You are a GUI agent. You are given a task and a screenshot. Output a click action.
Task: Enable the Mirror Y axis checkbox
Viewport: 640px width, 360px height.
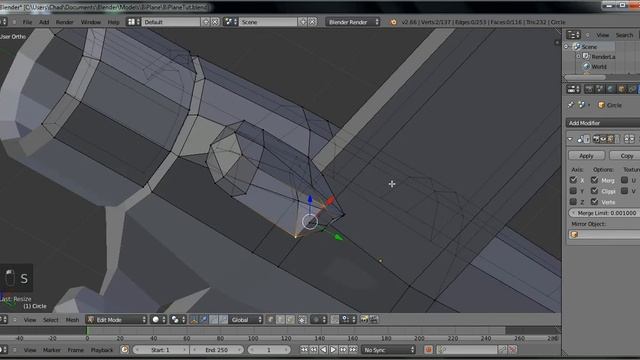point(573,191)
